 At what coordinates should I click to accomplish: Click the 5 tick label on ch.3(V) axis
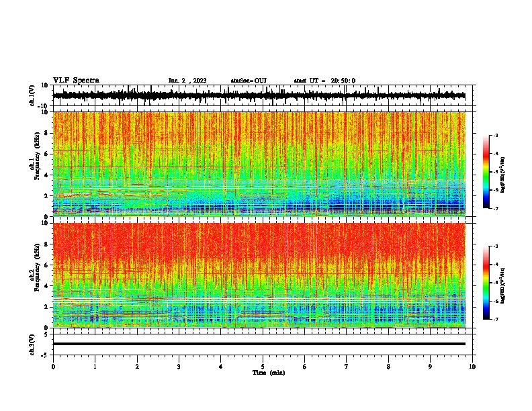click(47, 334)
